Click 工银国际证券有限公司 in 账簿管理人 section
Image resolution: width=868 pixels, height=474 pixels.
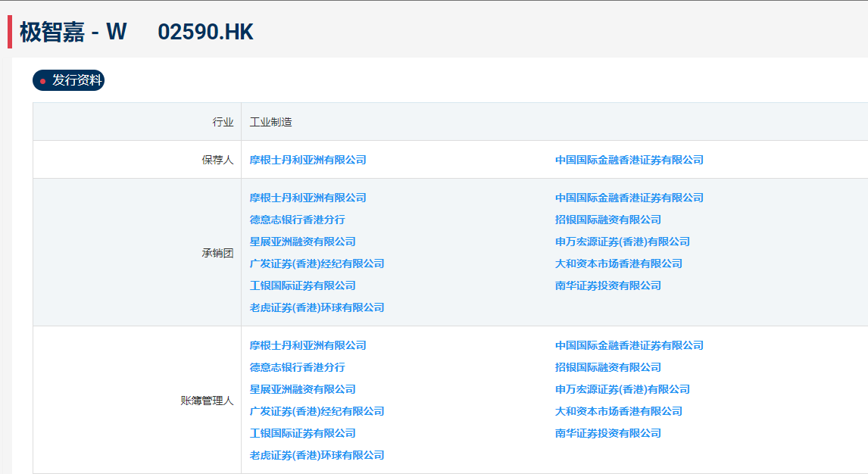pyautogui.click(x=302, y=434)
